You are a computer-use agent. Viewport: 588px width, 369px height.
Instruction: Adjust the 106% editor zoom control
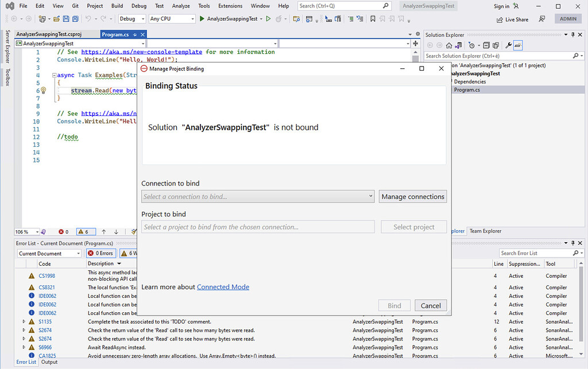[26, 231]
